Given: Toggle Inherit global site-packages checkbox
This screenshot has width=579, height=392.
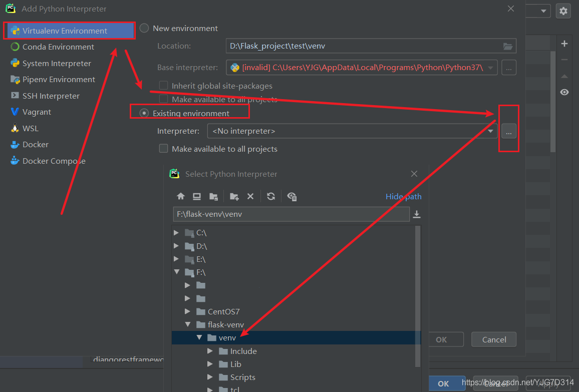Looking at the screenshot, I should (163, 86).
